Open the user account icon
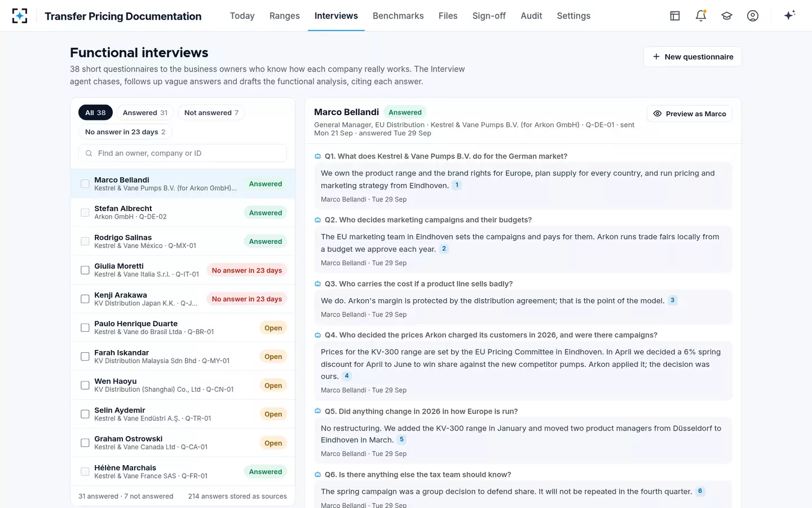Image resolution: width=812 pixels, height=508 pixels. pyautogui.click(x=753, y=16)
